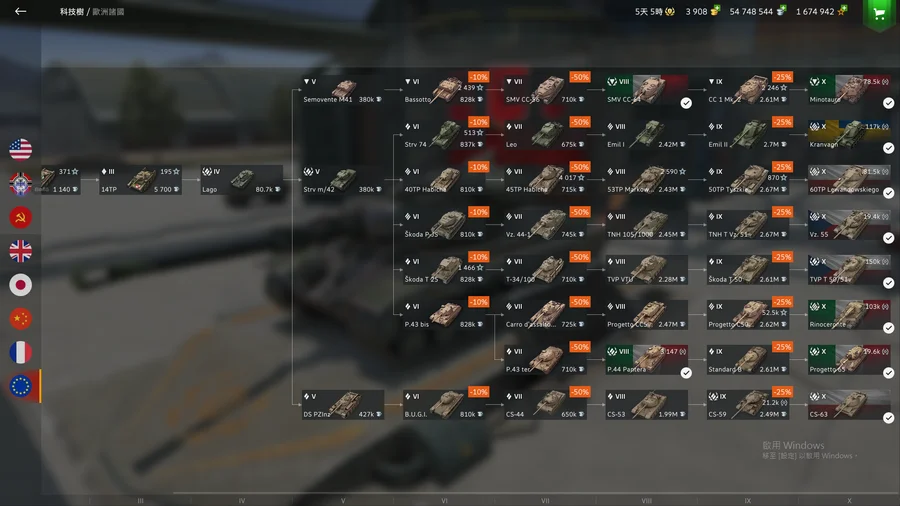Image resolution: width=900 pixels, height=506 pixels.
Task: Click the back arrow icon
Action: coord(21,11)
